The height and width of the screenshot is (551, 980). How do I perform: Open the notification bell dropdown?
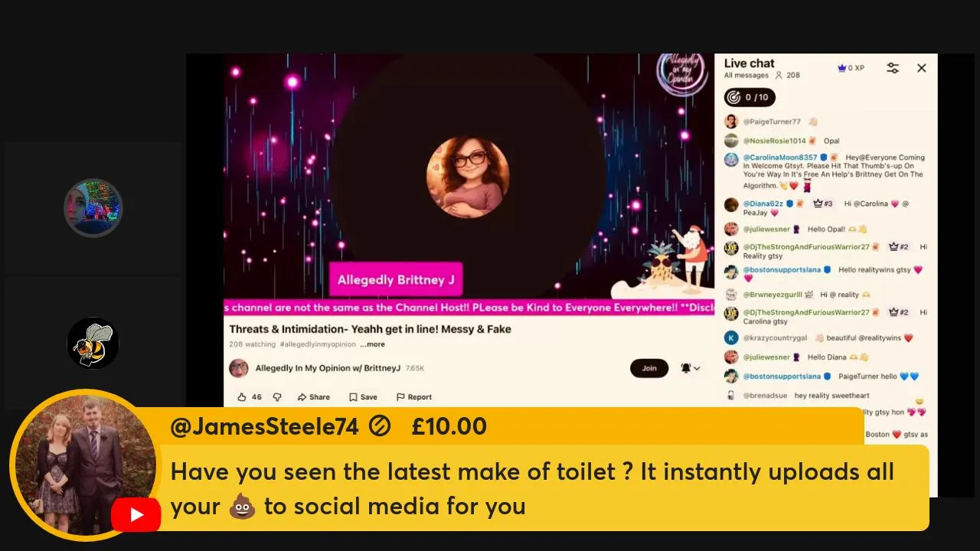pyautogui.click(x=690, y=368)
